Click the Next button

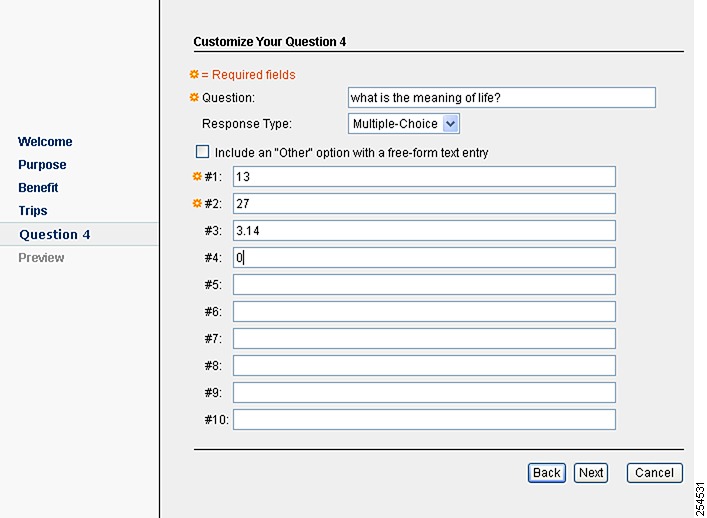coord(591,473)
